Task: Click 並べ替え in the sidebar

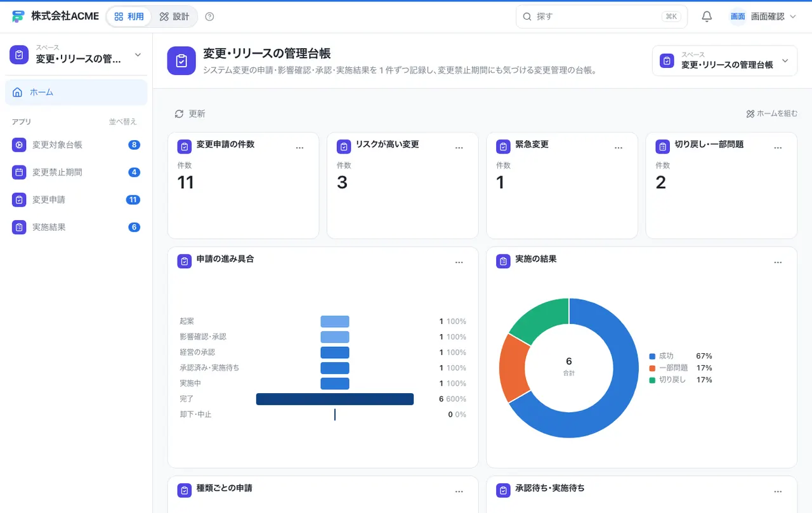Action: (122, 122)
